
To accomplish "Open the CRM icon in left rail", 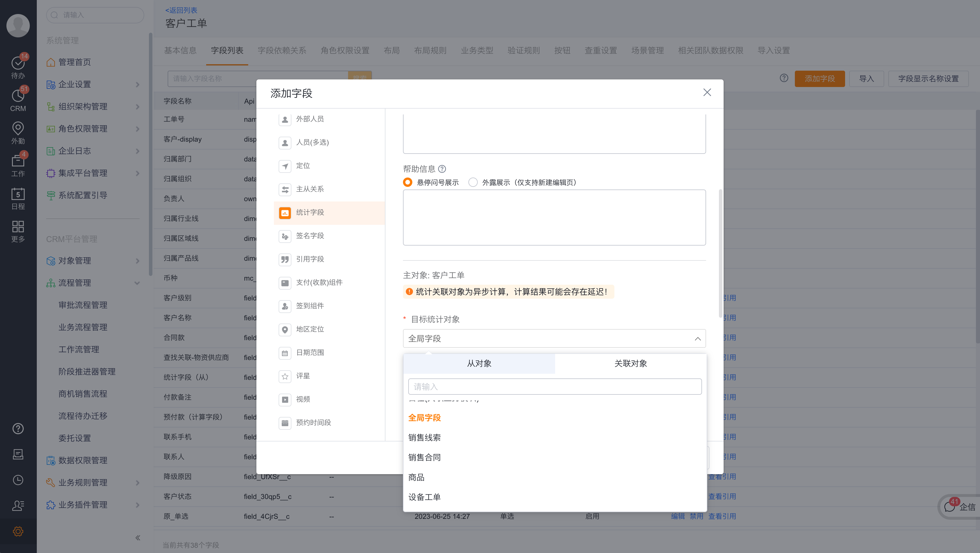I will pyautogui.click(x=18, y=100).
